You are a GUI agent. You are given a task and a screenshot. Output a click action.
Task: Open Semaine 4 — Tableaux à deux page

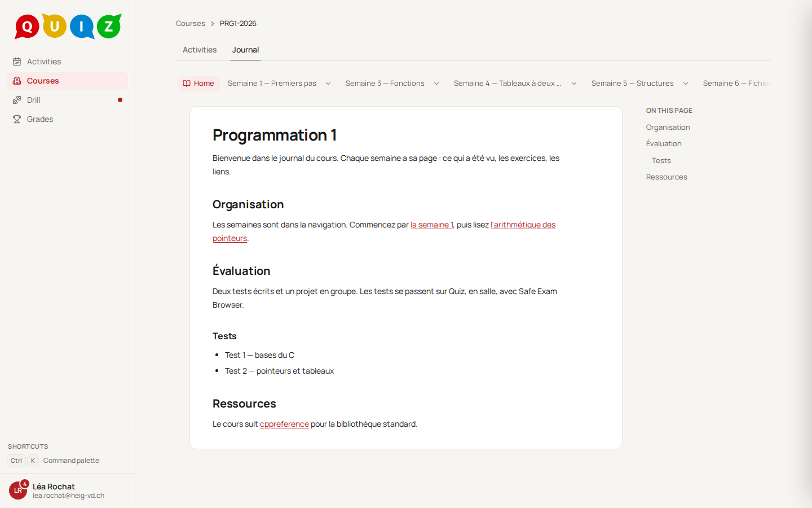coord(507,84)
